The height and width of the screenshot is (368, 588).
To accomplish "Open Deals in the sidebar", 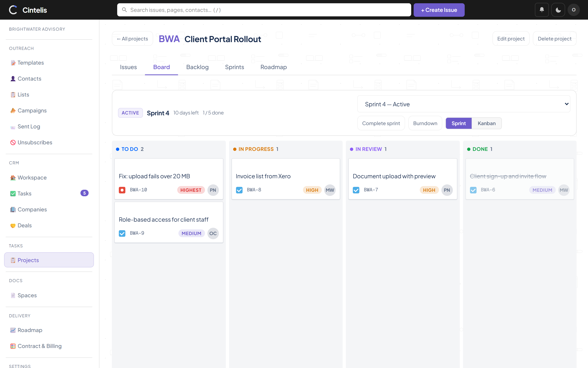I will (x=49, y=225).
